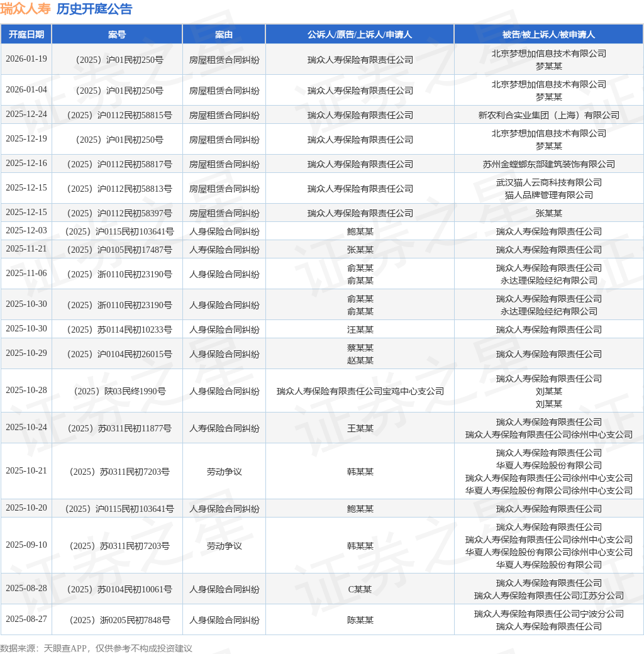Screen dimensions: 644x654
Task: Click the 被告/被上诉人/被申请人 column header
Action: coord(548,34)
